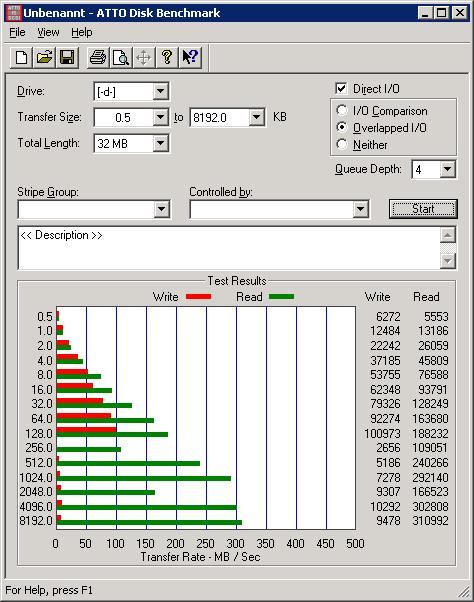This screenshot has width=474, height=602.
Task: Open the File menu
Action: tap(17, 32)
